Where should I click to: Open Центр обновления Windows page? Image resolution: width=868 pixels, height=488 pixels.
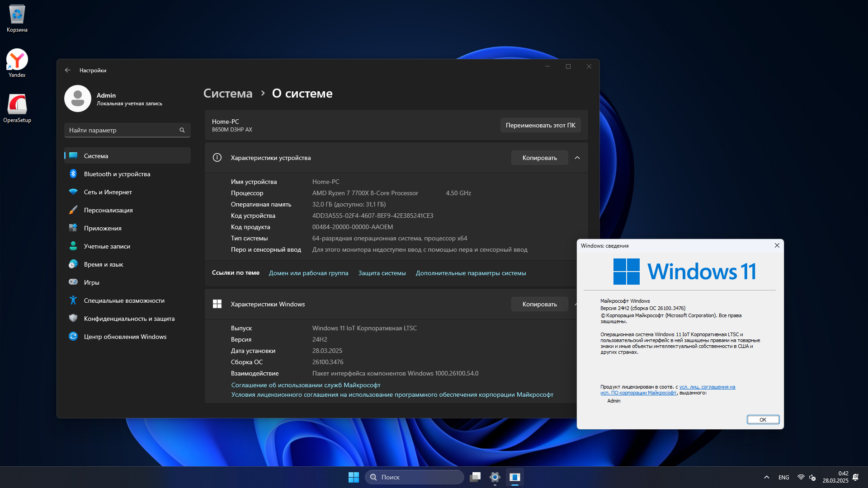tap(125, 337)
